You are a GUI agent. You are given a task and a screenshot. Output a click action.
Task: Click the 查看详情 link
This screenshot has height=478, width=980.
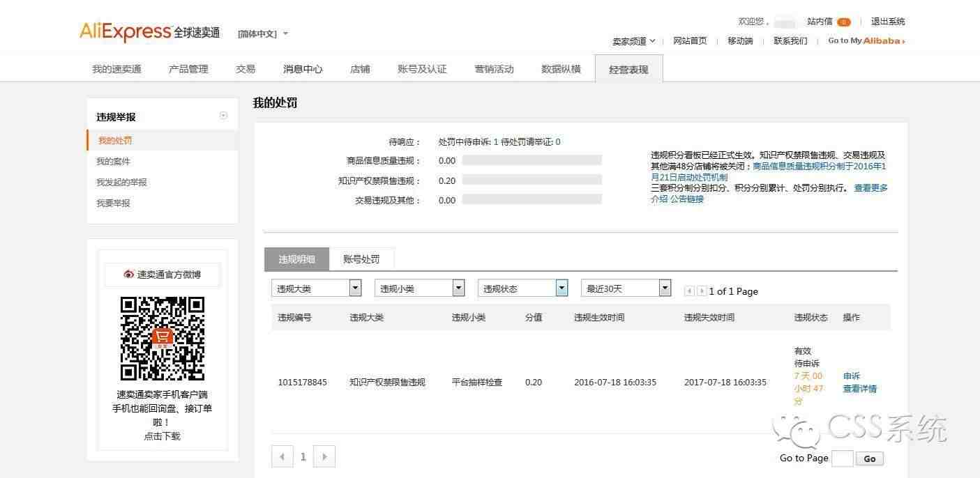coord(860,389)
